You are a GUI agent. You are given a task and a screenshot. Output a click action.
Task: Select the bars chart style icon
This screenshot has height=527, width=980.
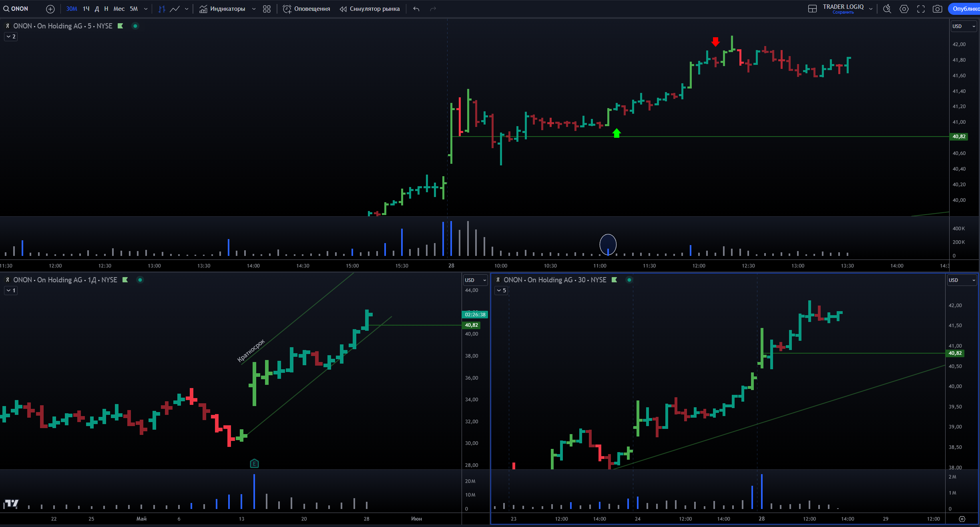[162, 9]
